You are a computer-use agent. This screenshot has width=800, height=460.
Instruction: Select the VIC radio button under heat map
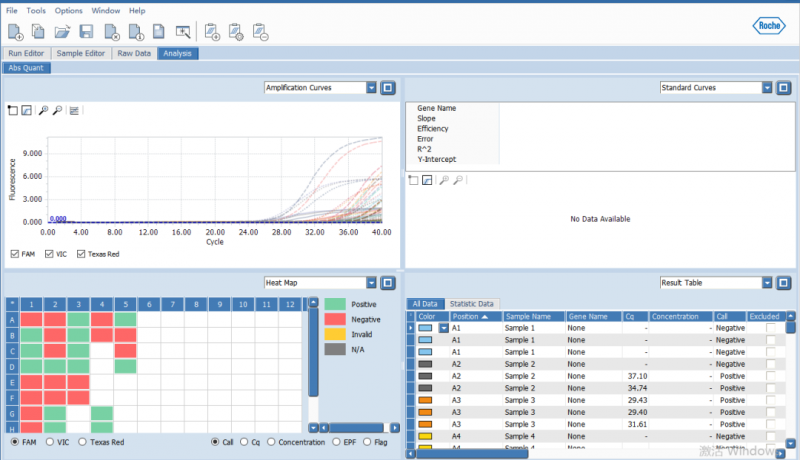pyautogui.click(x=49, y=442)
